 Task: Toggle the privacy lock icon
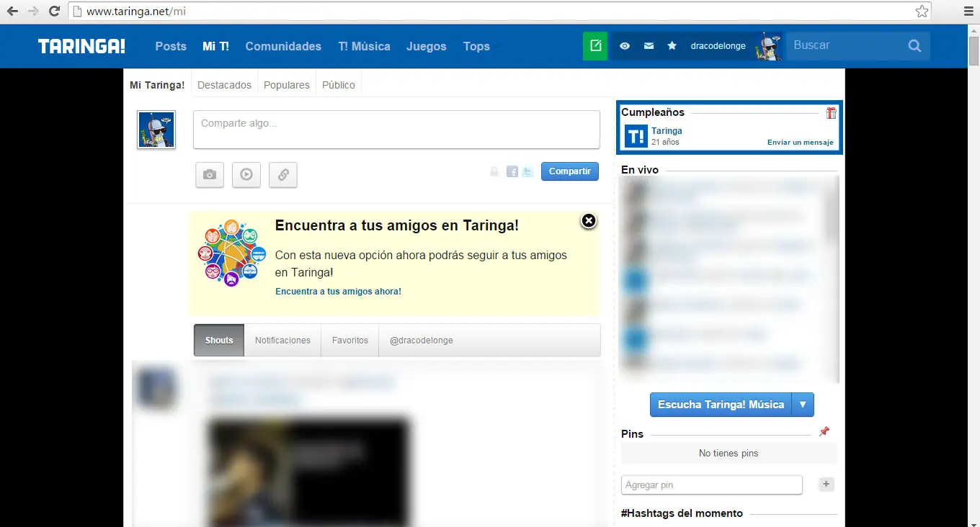click(494, 171)
